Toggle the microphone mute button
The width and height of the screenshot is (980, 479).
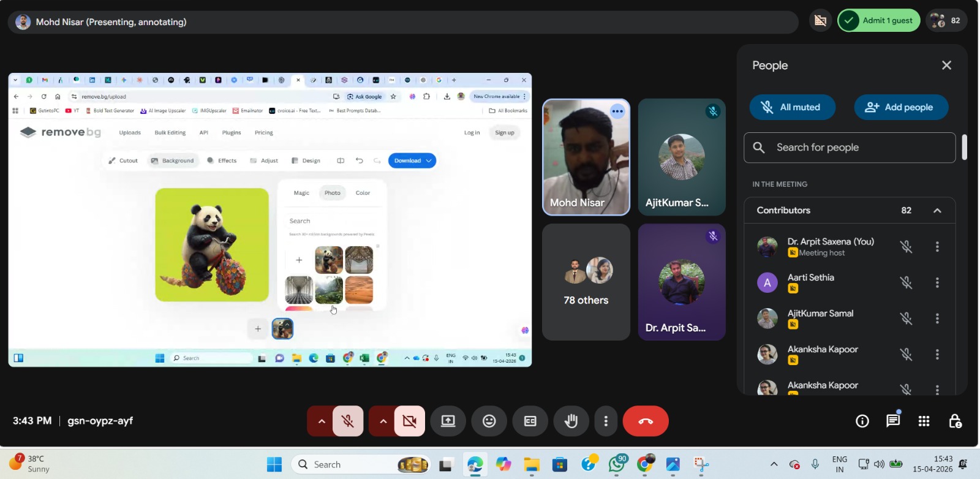pyautogui.click(x=348, y=421)
